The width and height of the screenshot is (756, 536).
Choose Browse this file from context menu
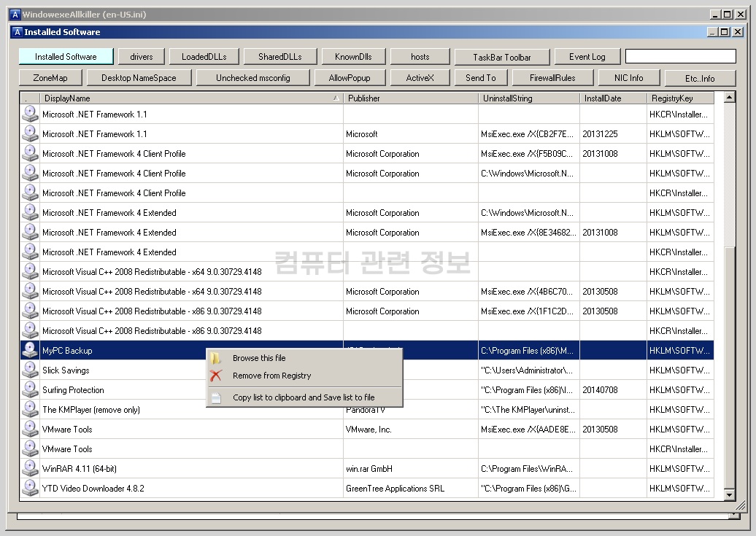(x=305, y=358)
